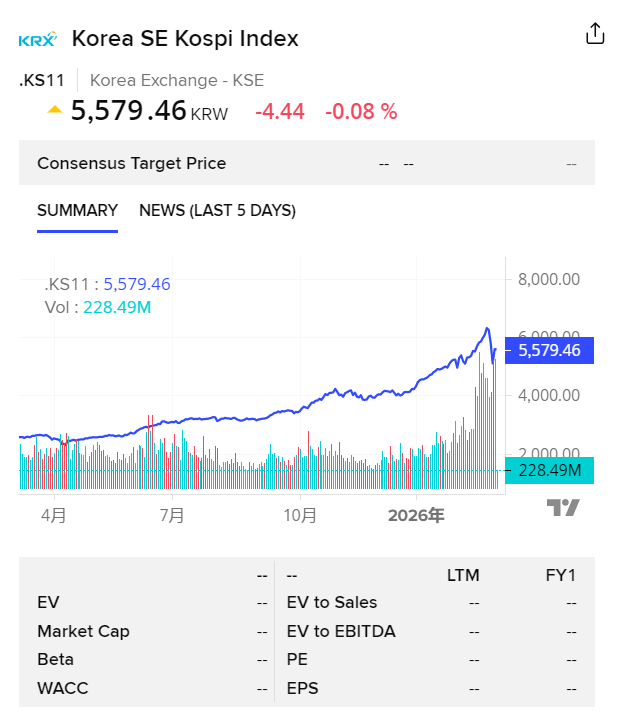Select the Consensus Target Price row

(x=131, y=163)
